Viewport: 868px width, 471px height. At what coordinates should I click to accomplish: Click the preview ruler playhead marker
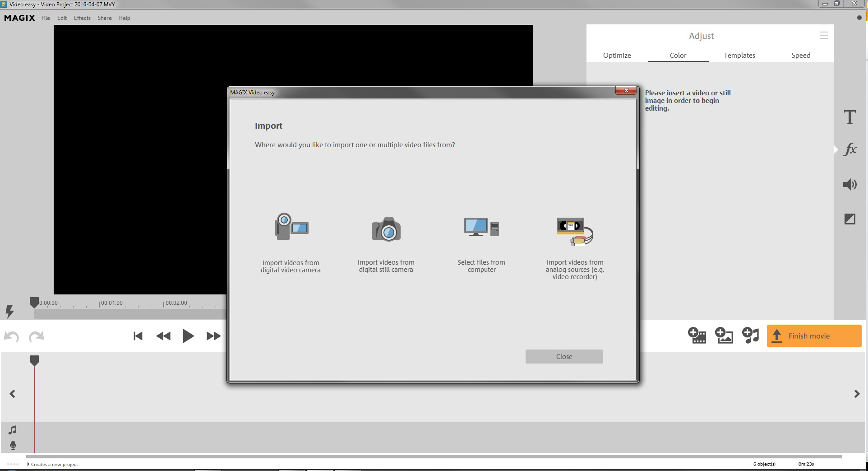[34, 303]
